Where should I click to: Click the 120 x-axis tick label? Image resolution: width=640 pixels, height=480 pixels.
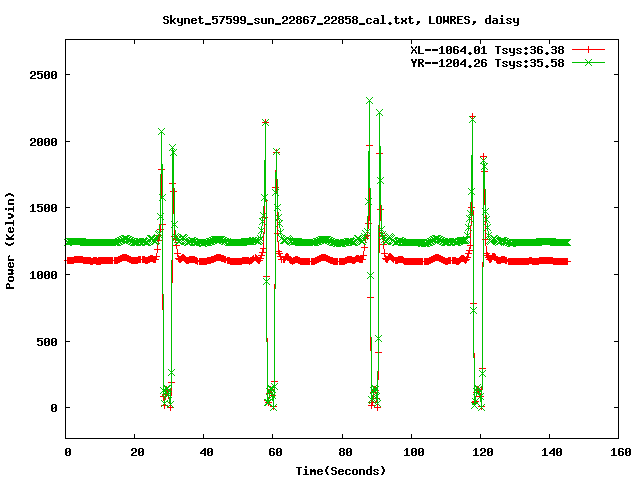(483, 452)
